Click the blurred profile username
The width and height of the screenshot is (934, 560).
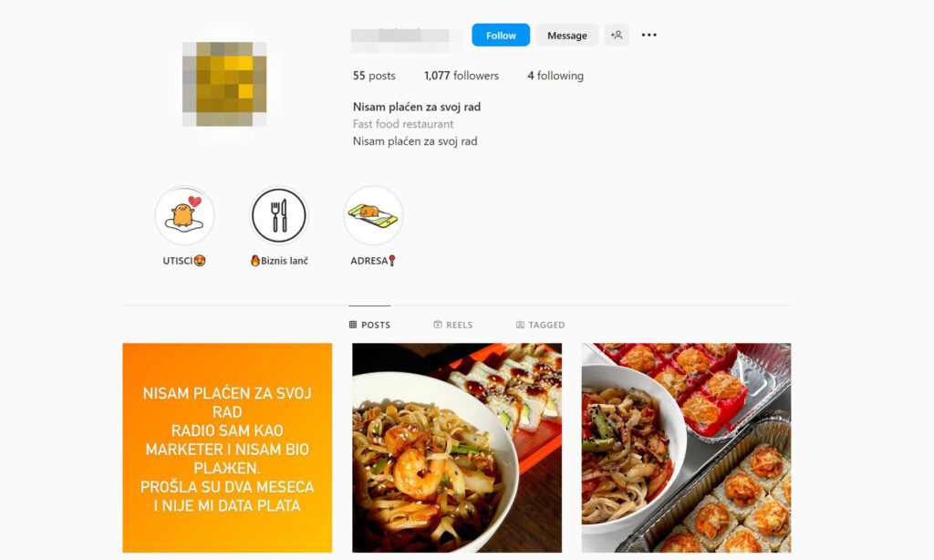point(406,36)
